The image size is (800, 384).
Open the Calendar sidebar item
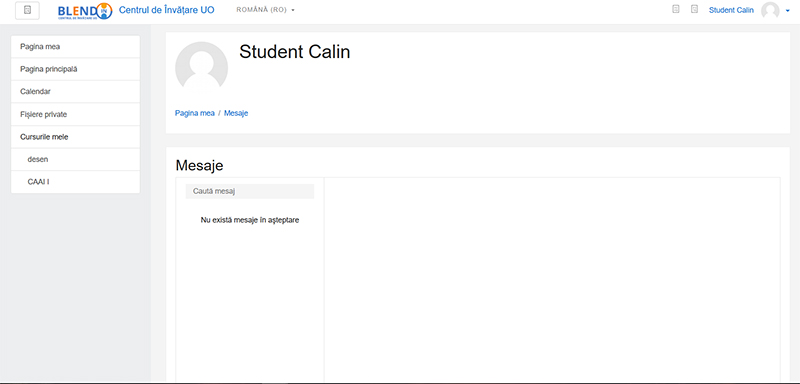pyautogui.click(x=76, y=92)
